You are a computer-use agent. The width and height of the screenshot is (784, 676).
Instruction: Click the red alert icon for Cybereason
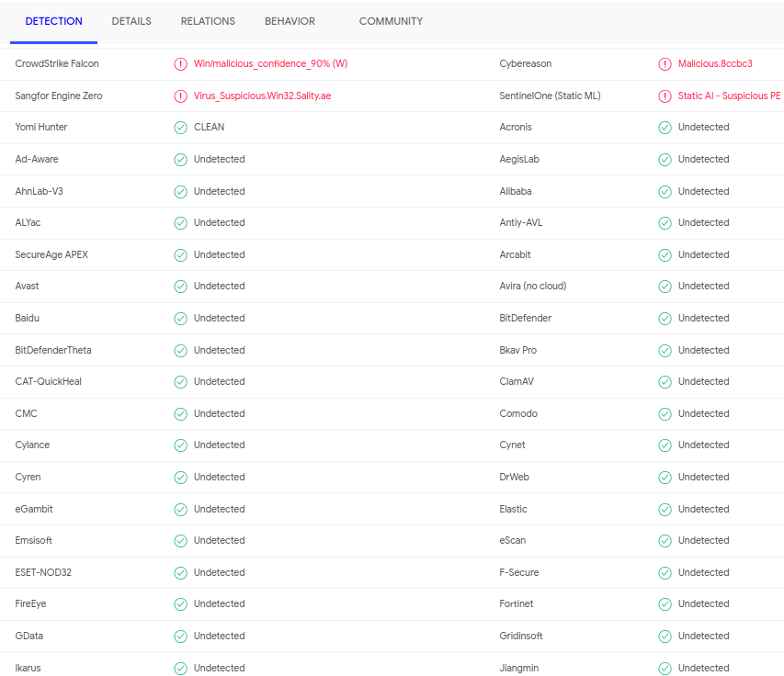(x=665, y=64)
